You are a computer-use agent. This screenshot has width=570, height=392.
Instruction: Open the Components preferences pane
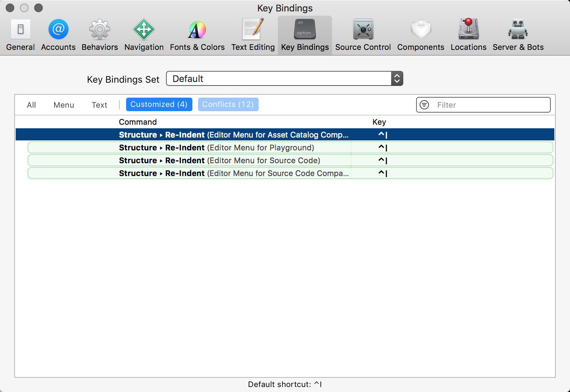421,35
